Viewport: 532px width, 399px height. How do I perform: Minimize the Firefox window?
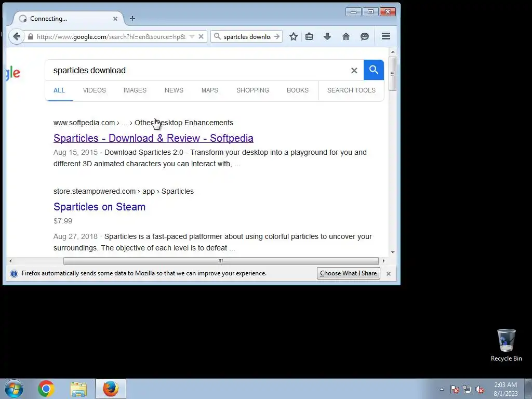[353, 12]
